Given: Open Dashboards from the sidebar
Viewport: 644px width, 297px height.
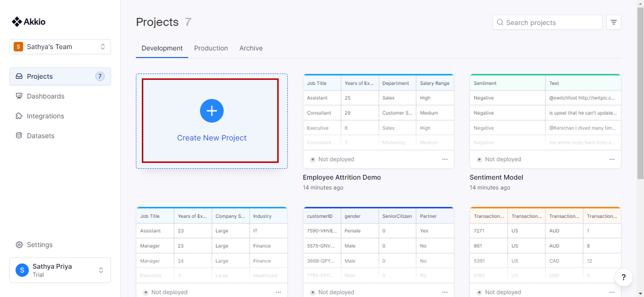Looking at the screenshot, I should (x=46, y=96).
